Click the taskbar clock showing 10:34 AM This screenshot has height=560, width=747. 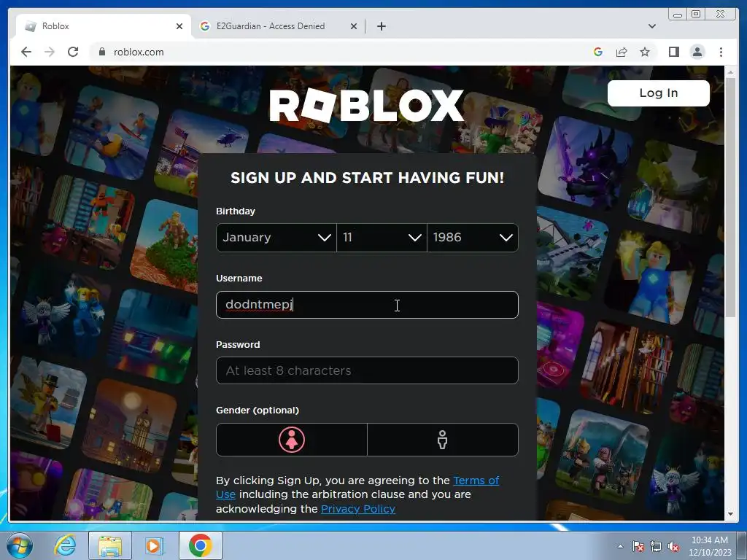tap(709, 546)
